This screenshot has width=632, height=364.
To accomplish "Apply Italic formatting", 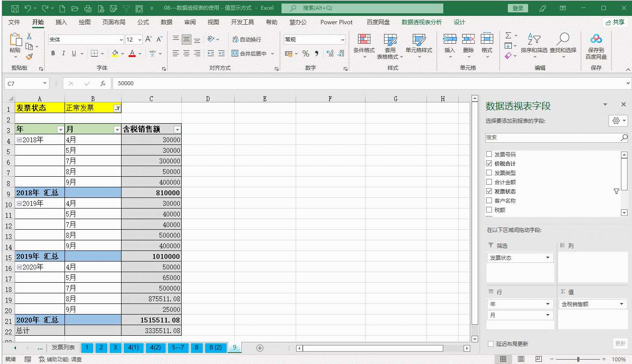I will point(63,53).
